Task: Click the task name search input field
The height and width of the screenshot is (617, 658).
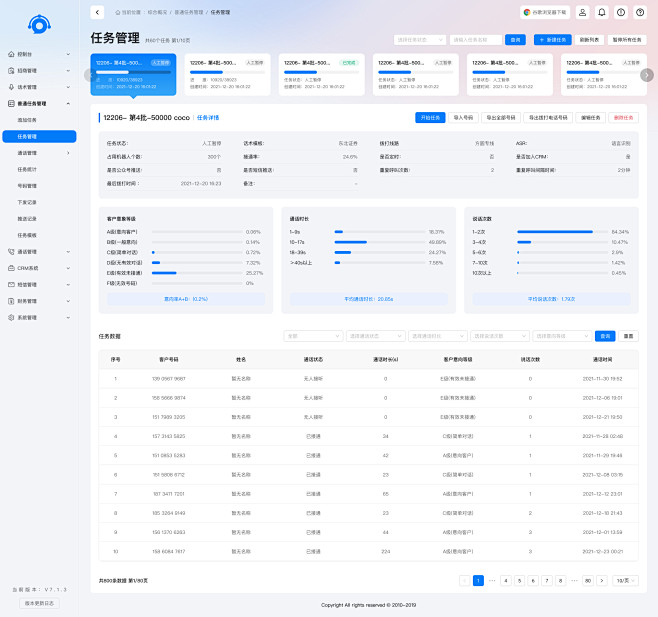Action: pyautogui.click(x=475, y=40)
